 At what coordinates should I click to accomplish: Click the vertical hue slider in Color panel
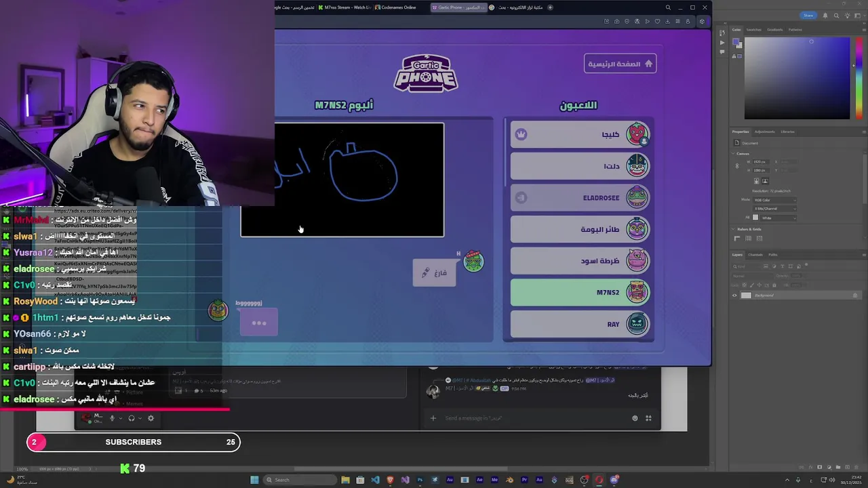pos(859,78)
